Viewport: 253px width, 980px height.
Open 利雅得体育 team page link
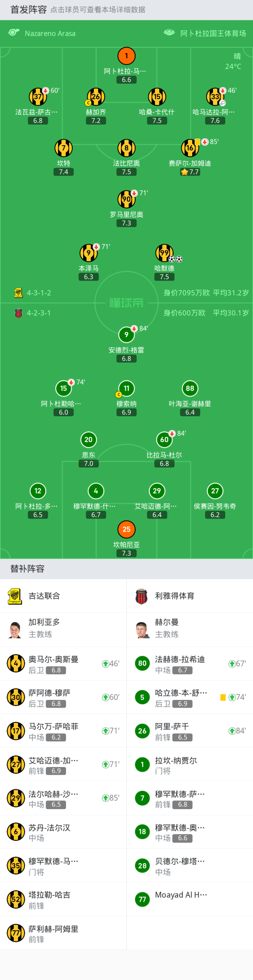pyautogui.click(x=175, y=596)
